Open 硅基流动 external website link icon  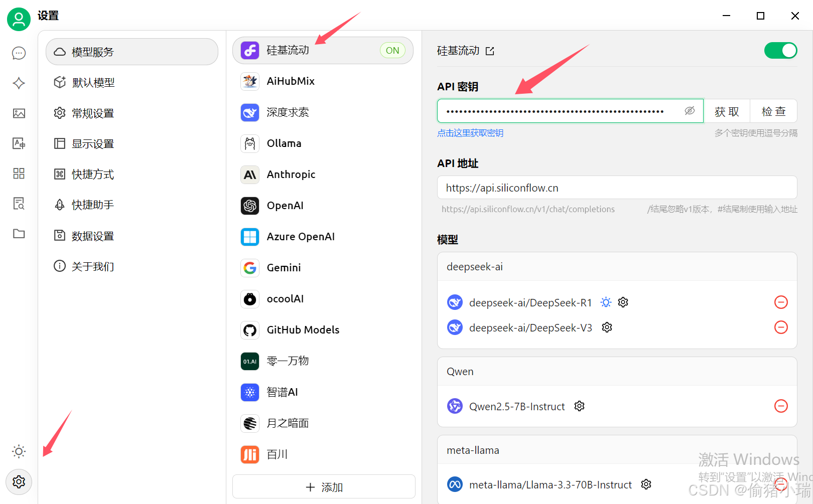pos(490,51)
